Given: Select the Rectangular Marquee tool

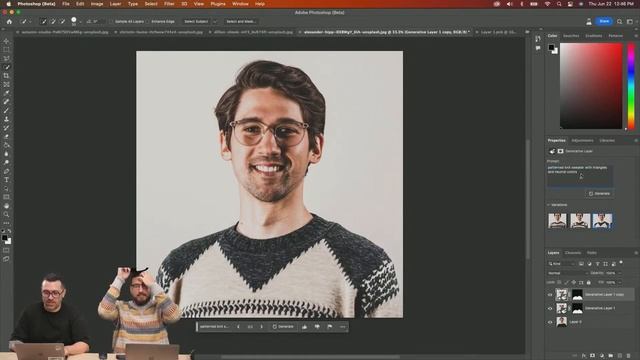Looking at the screenshot, I should [6, 50].
